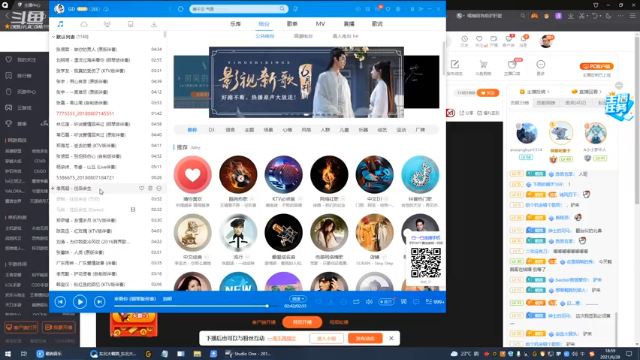This screenshot has width=640, height=360.
Task: Click the orange highlighted start-stream button below player
Action: (x=302, y=322)
